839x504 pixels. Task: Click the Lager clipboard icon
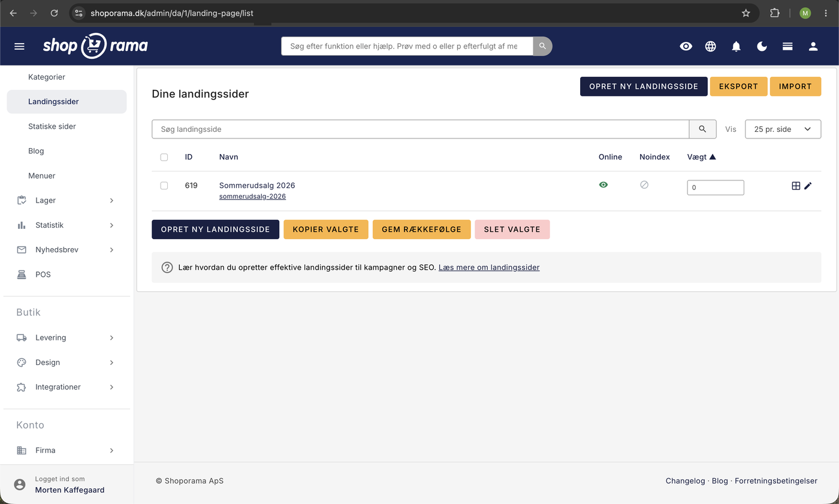tap(22, 200)
